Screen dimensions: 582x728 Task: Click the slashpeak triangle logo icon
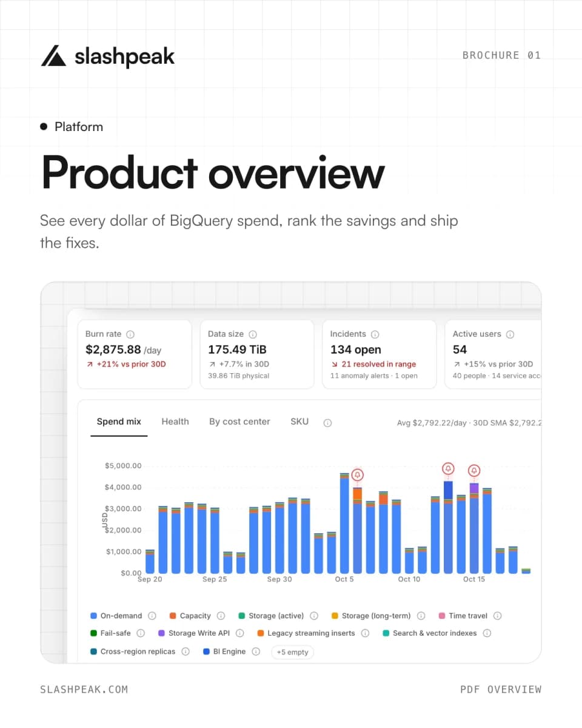click(x=53, y=56)
